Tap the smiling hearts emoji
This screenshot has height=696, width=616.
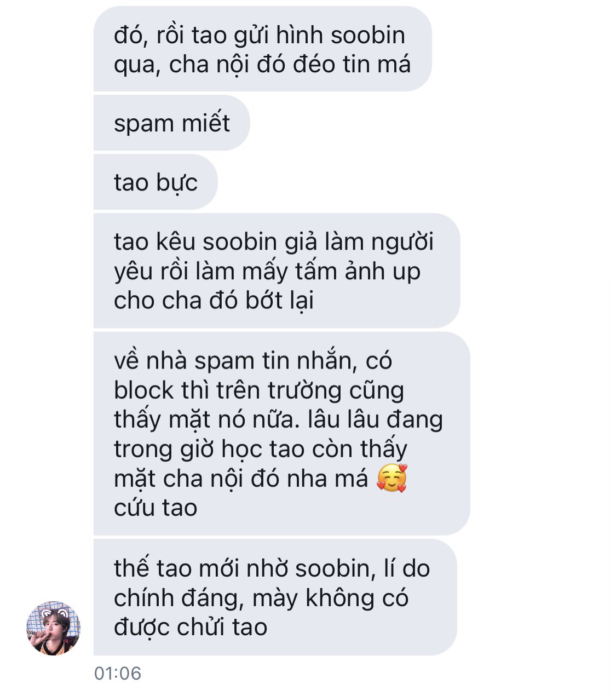click(392, 478)
